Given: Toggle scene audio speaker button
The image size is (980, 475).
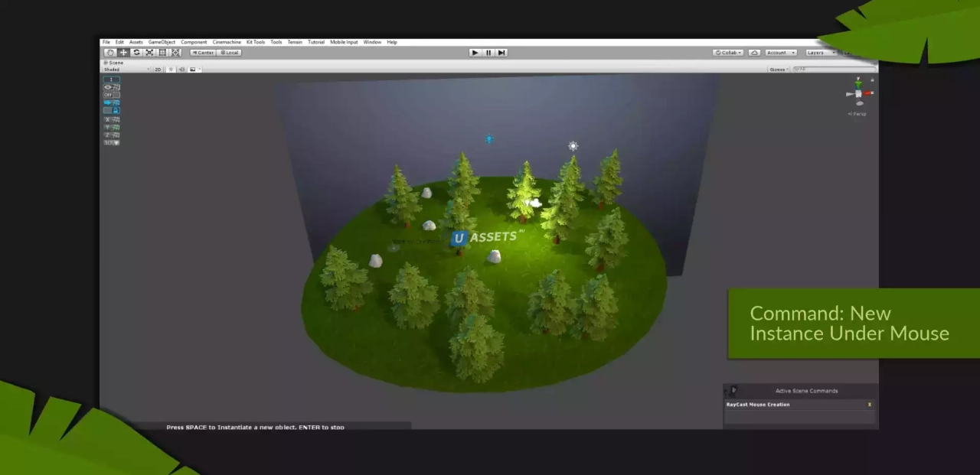Looking at the screenshot, I should tap(181, 70).
